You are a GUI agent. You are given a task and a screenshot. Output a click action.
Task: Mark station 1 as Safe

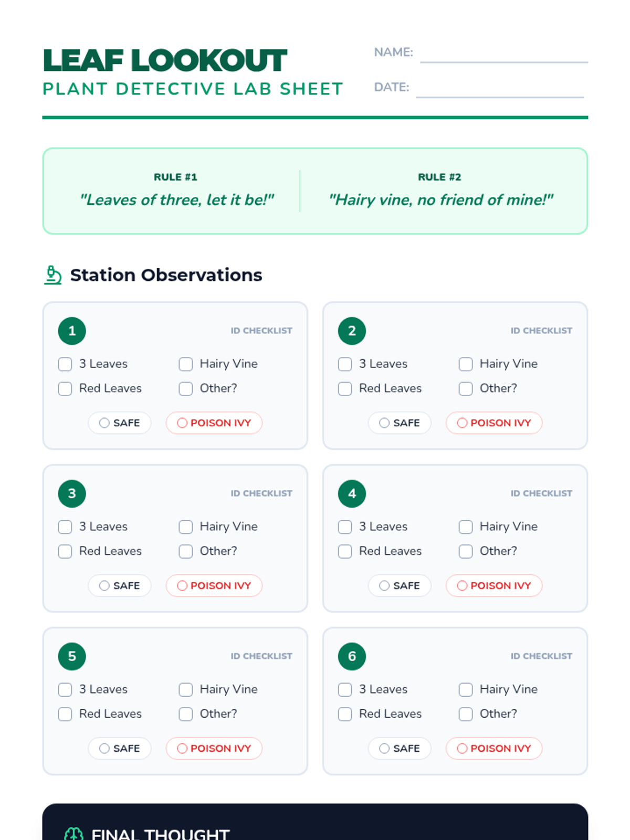click(x=120, y=423)
